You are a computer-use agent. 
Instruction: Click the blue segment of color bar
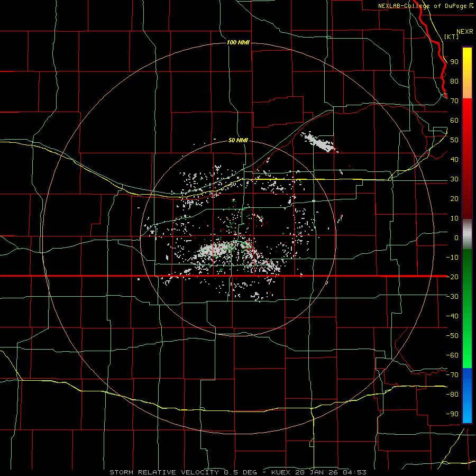click(x=467, y=396)
